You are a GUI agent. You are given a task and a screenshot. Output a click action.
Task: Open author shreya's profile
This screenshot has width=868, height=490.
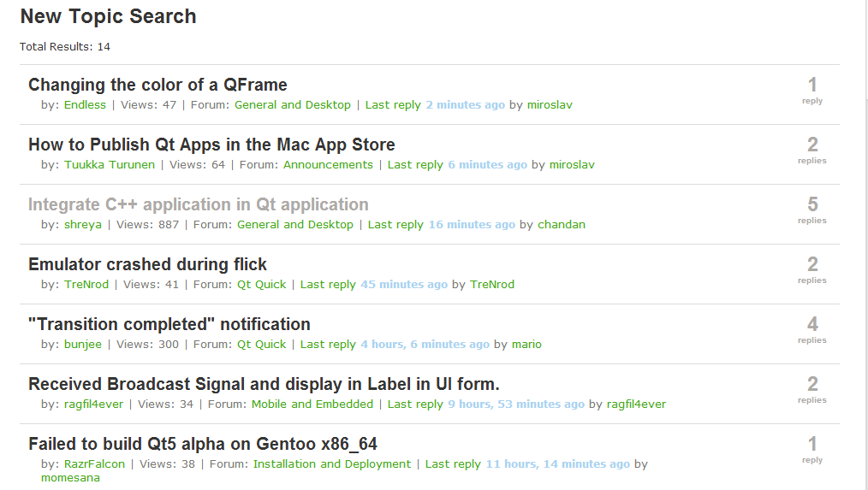[x=82, y=225]
